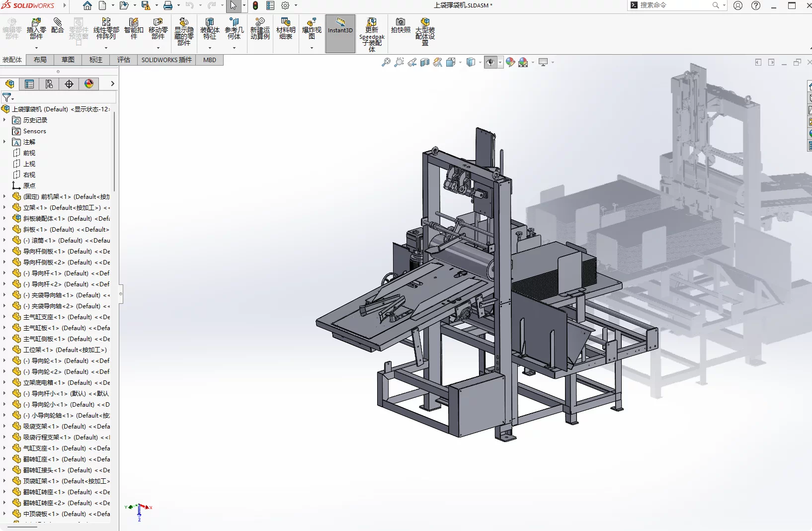Open dropdown arrow under 参考几何体
Screen dimensions: 812x531
(x=234, y=48)
